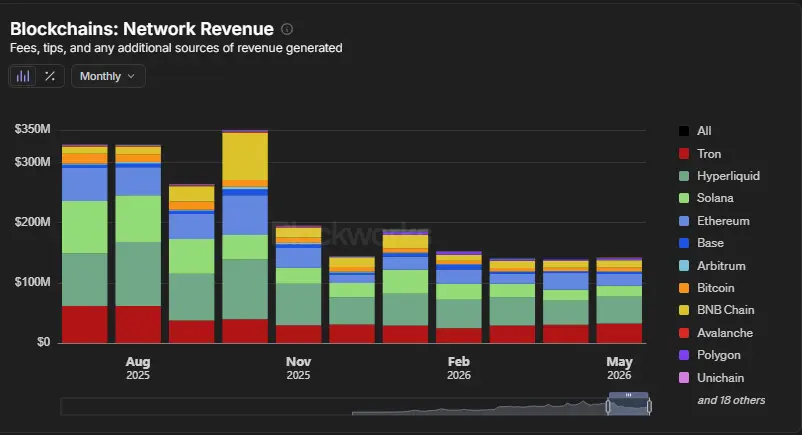This screenshot has width=802, height=435.
Task: Click the Ethereum legend label
Action: (723, 221)
